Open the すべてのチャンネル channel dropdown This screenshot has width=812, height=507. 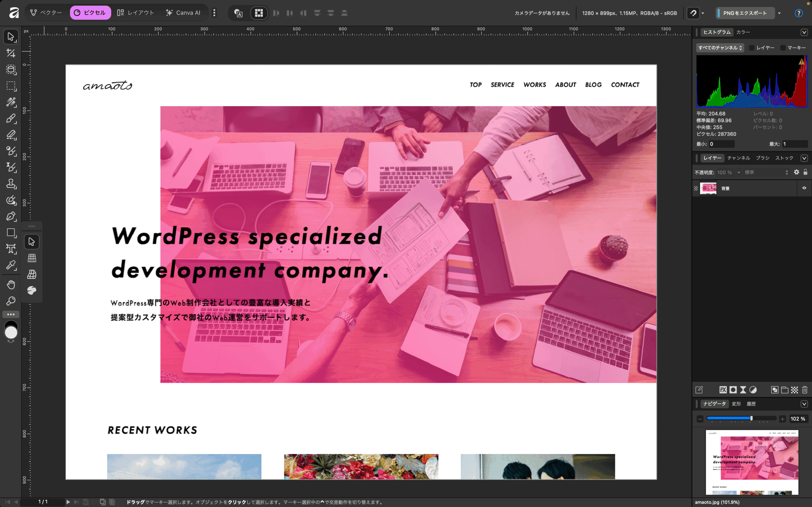tap(720, 48)
